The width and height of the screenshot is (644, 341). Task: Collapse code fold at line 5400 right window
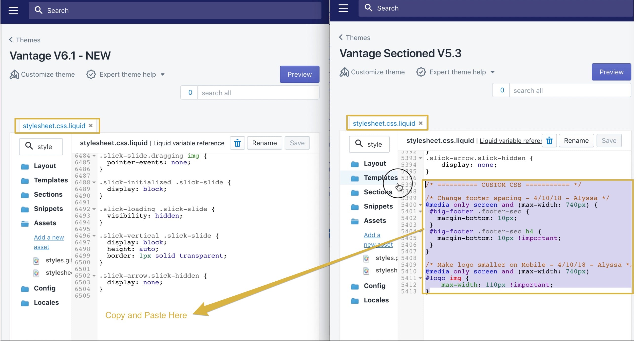pos(420,205)
